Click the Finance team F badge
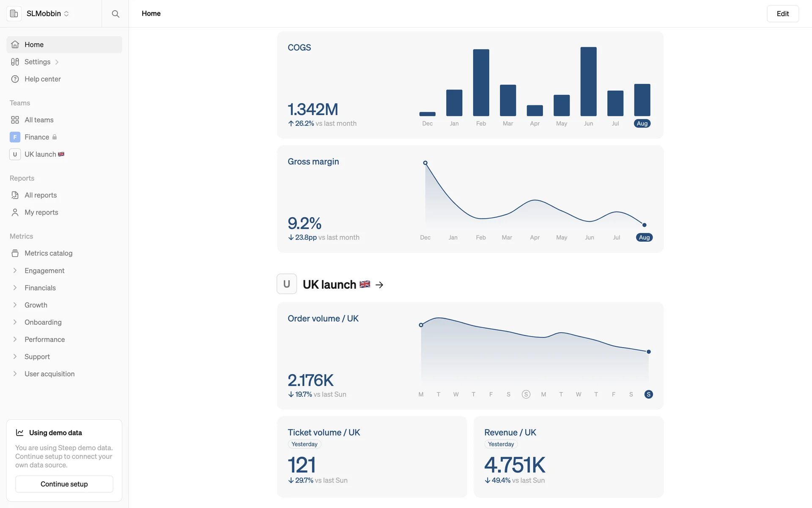 point(15,137)
